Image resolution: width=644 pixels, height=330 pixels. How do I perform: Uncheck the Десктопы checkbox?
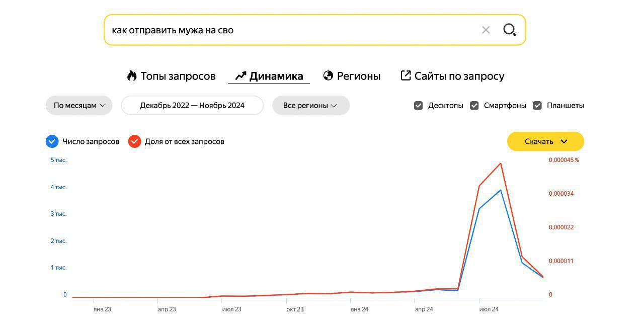[x=418, y=106]
